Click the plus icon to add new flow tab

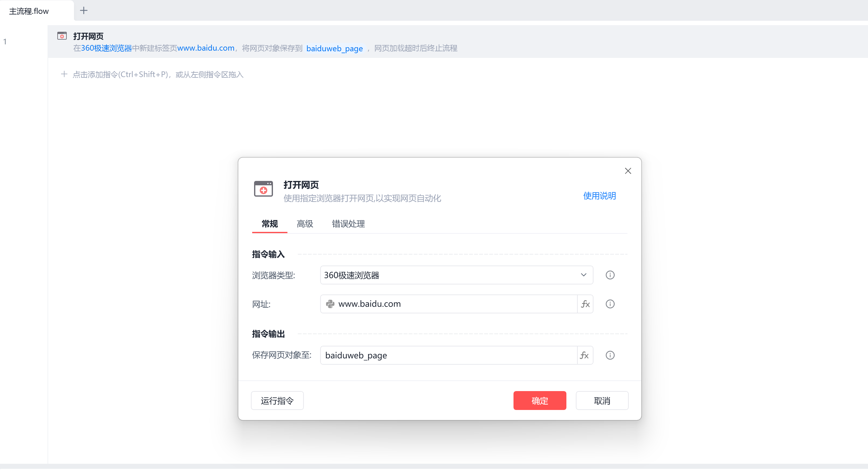coord(83,11)
